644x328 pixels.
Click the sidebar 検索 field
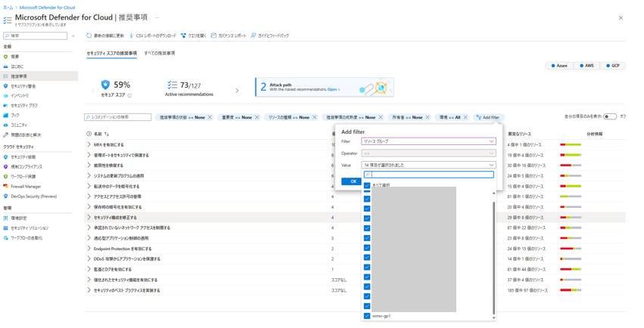click(36, 36)
